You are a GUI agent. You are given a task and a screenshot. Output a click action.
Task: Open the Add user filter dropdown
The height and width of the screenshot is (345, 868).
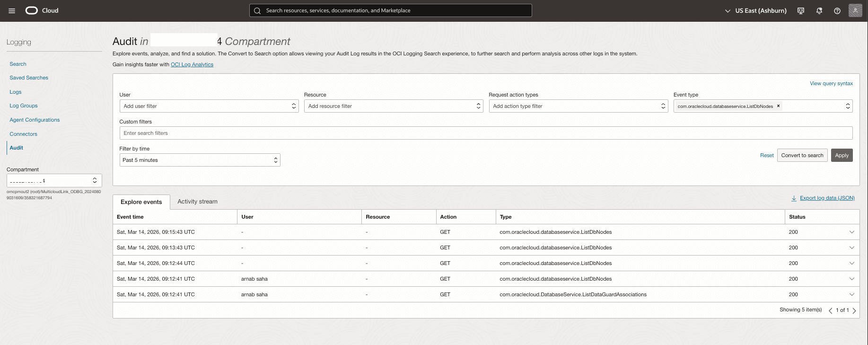coord(209,106)
